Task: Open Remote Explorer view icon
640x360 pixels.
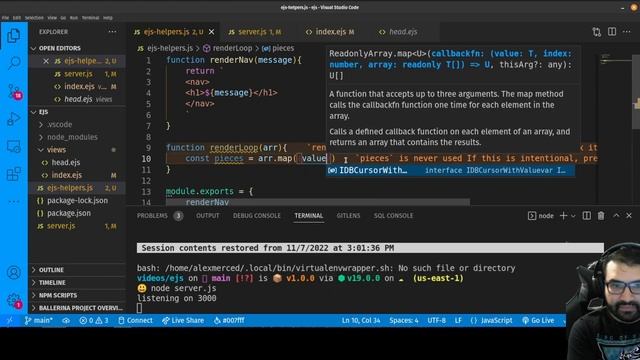Action: point(13,147)
